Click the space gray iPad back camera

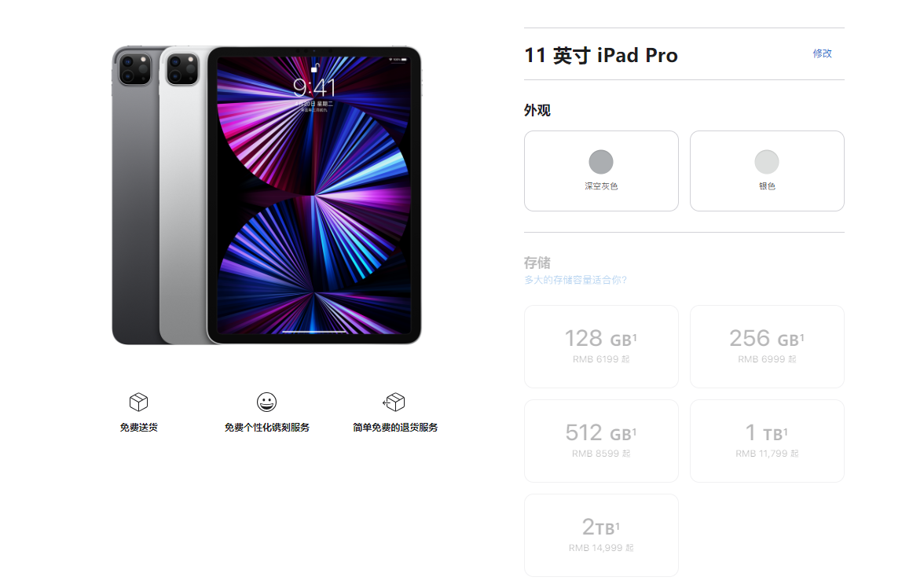[x=135, y=68]
